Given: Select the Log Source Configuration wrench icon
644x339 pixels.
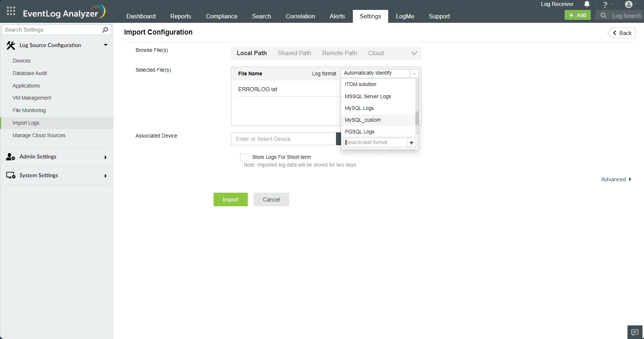Looking at the screenshot, I should click(10, 45).
